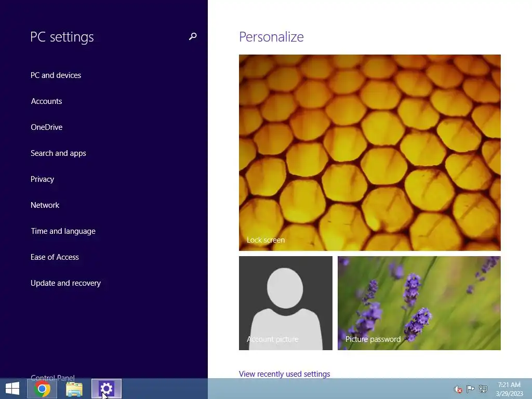Open Action Center flag icon

coord(470,389)
